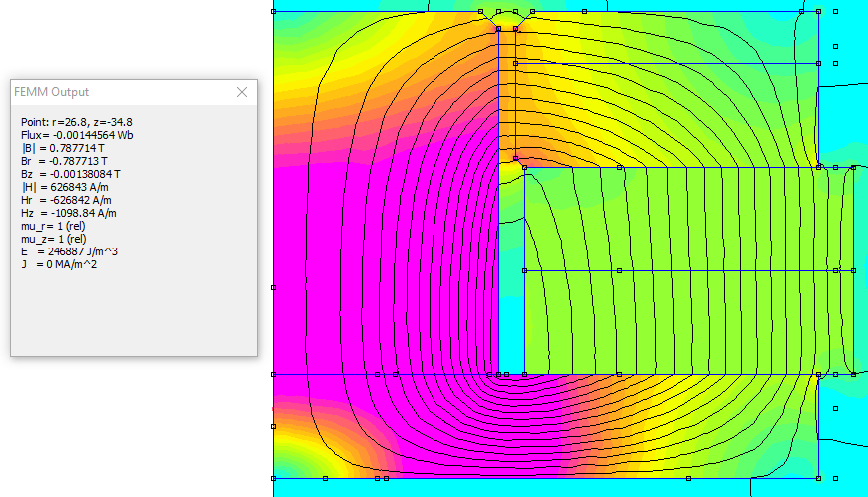868x497 pixels.
Task: Click the Br = -0.787713 T line
Action: (x=64, y=161)
